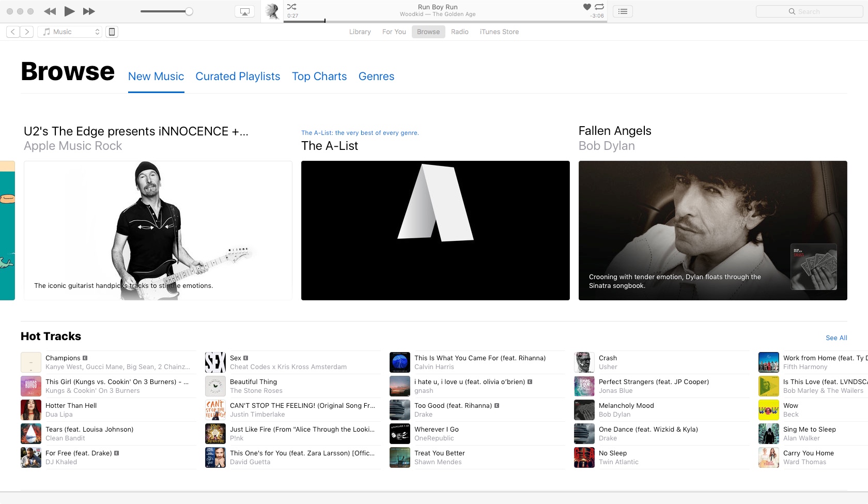868x504 pixels.
Task: Click the search field
Action: pos(809,11)
